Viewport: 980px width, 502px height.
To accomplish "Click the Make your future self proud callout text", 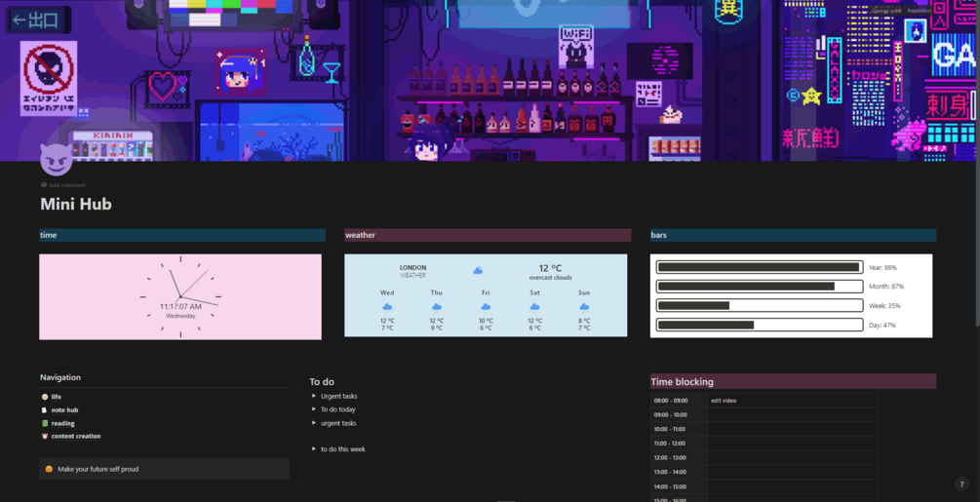I will click(x=98, y=469).
